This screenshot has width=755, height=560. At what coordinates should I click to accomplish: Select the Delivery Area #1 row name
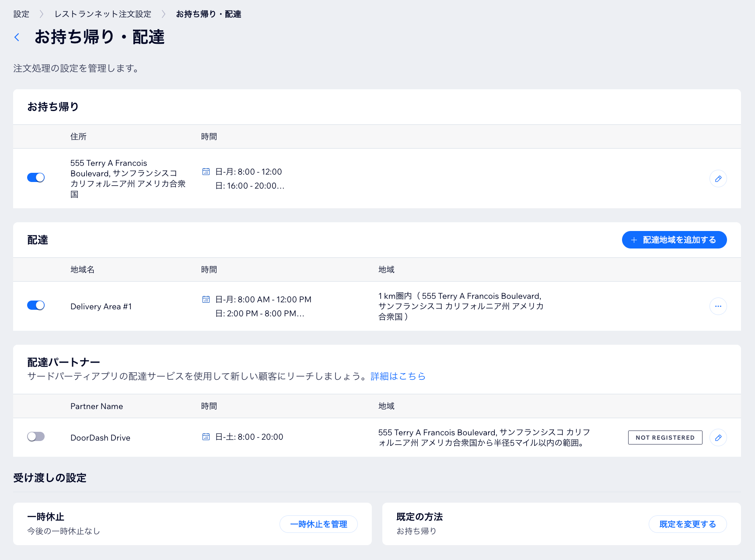(101, 306)
